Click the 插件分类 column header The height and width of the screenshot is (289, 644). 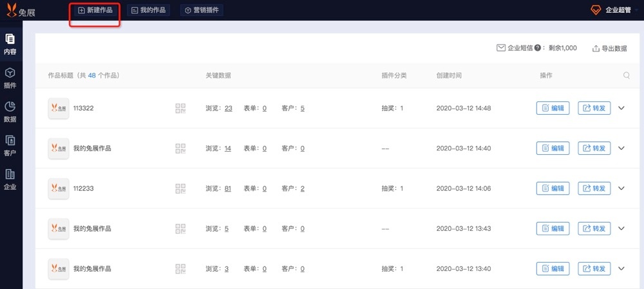pyautogui.click(x=394, y=75)
